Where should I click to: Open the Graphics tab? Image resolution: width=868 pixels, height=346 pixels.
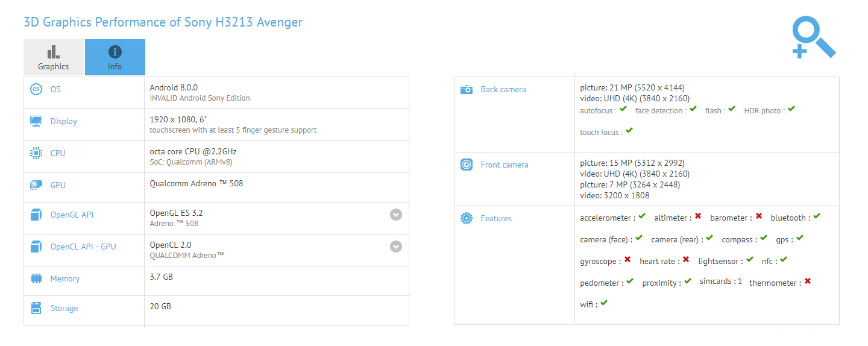point(54,57)
